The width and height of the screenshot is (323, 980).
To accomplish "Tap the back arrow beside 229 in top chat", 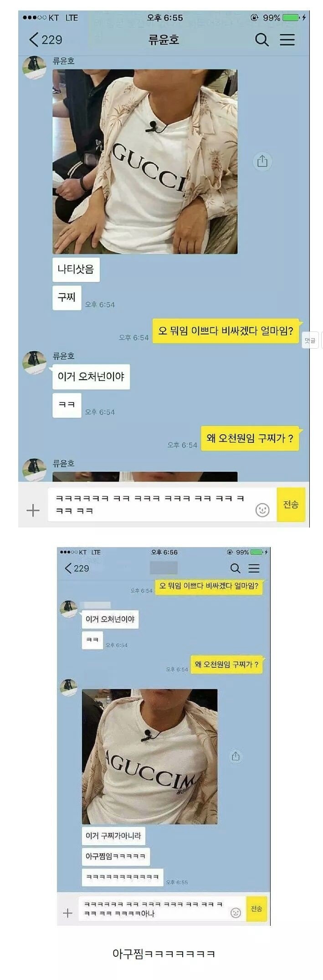I will tap(34, 40).
